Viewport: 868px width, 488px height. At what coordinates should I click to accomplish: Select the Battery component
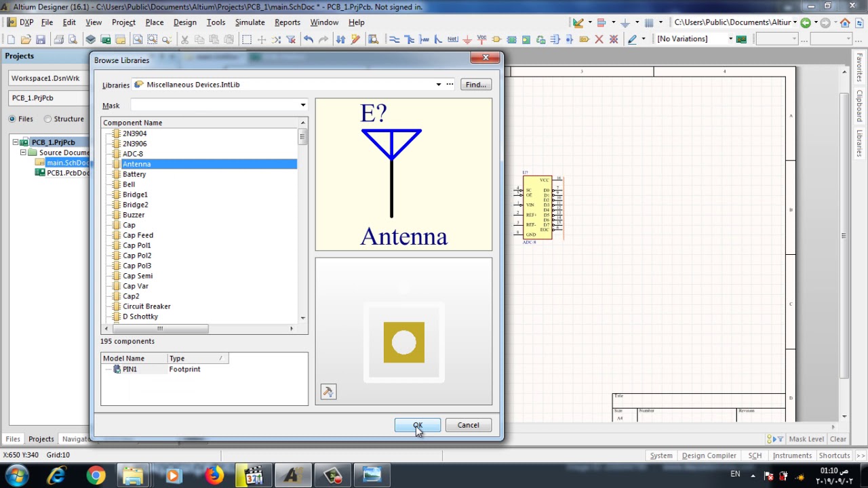click(x=134, y=174)
